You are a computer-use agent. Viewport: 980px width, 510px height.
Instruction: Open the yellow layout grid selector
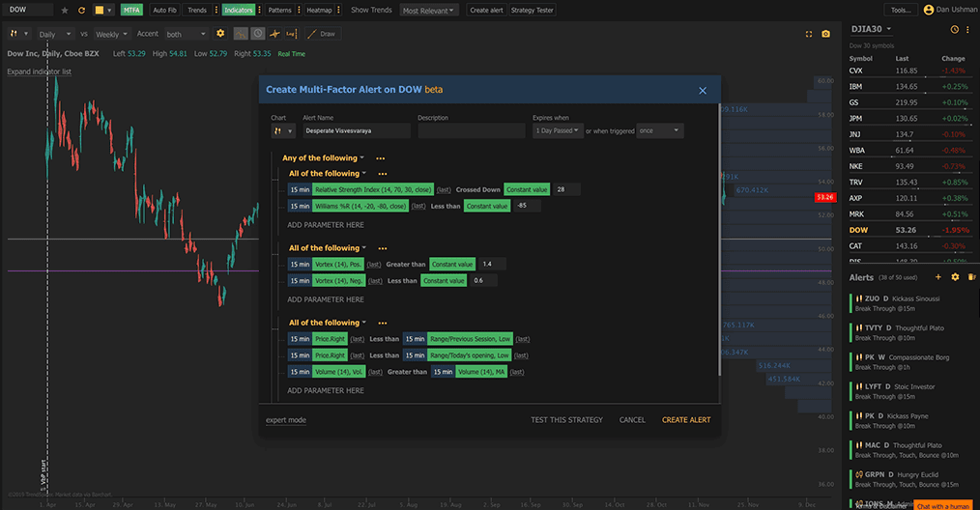(x=103, y=10)
